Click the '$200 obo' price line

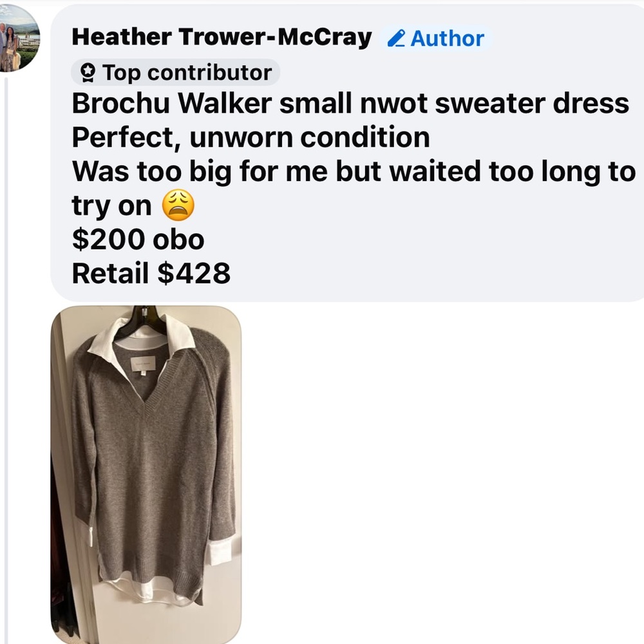(x=138, y=240)
